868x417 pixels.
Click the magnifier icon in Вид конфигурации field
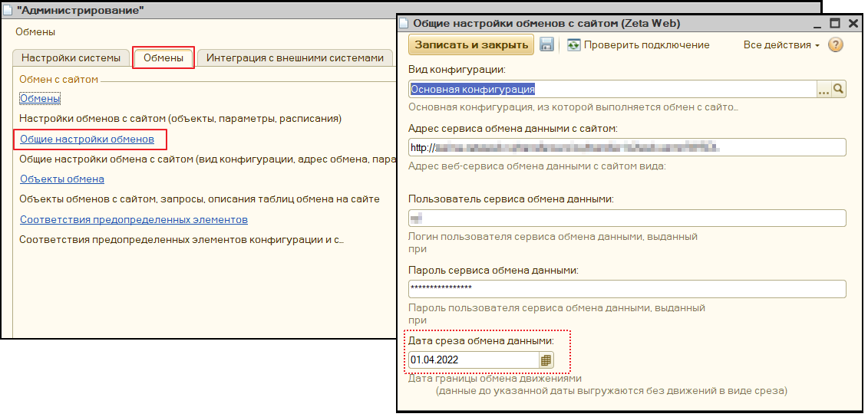click(839, 89)
